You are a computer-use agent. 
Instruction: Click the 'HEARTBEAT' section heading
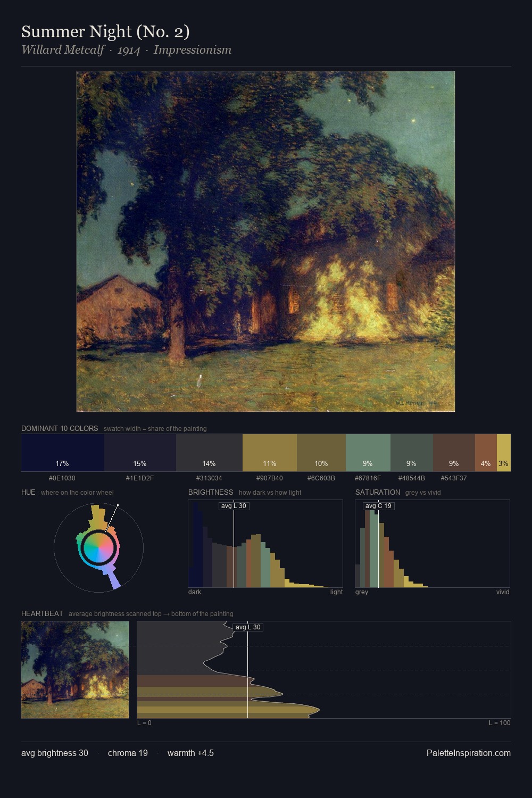click(42, 613)
